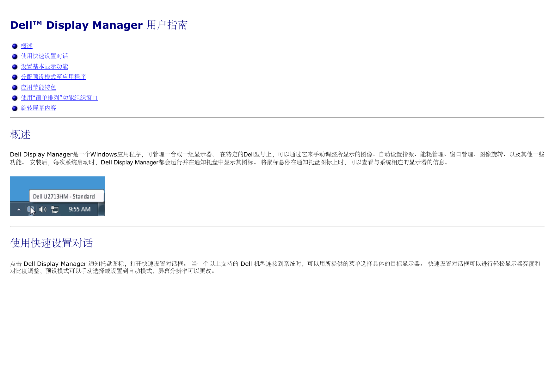555x392 pixels.
Task: Click the 9:55 AM clock in the tray image
Action: click(x=80, y=209)
